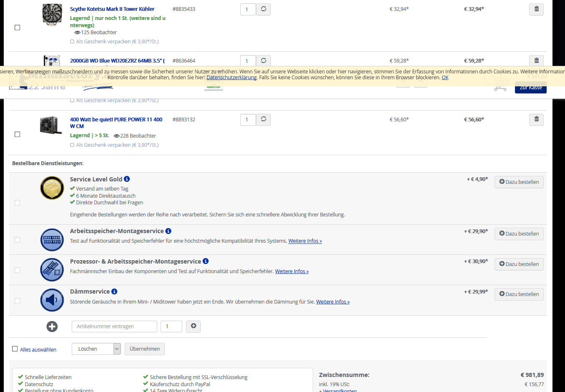Add entered article number with plus button

[x=193, y=326]
